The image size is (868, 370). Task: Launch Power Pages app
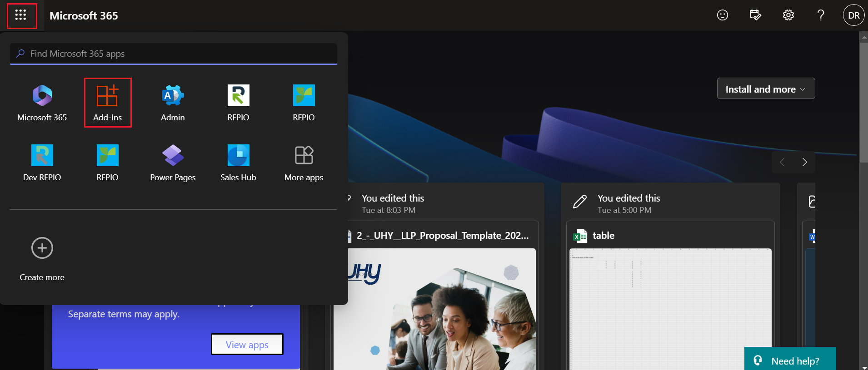[x=173, y=163]
